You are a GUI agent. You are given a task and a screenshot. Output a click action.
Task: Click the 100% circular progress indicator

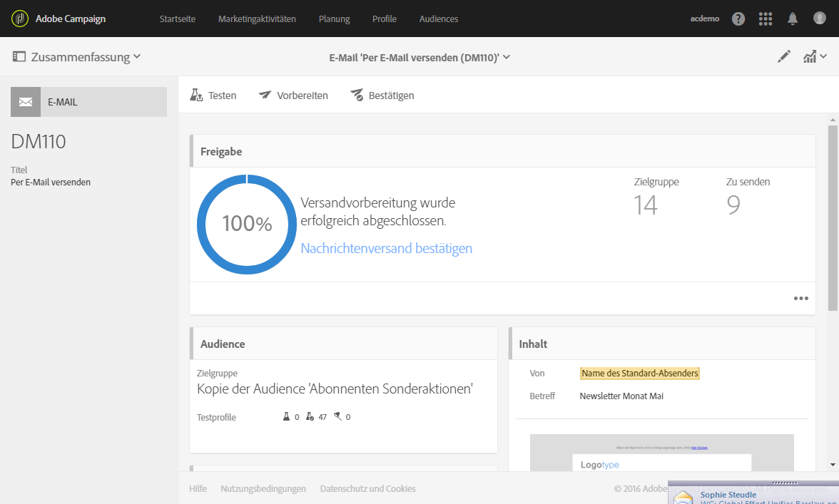click(246, 224)
